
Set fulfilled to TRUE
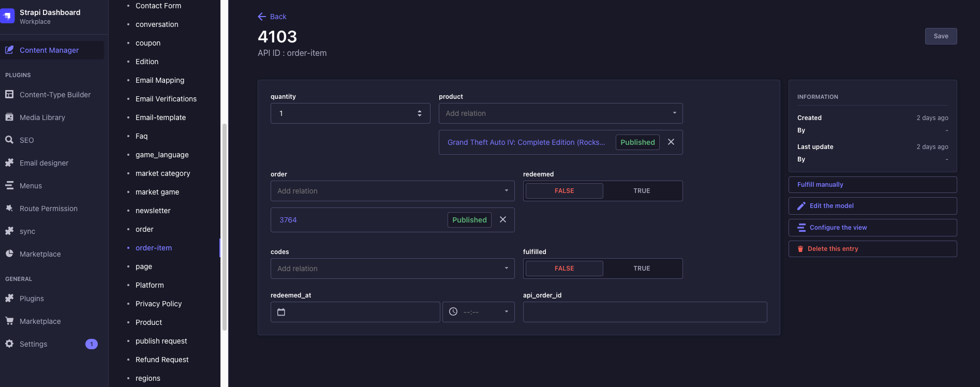642,269
